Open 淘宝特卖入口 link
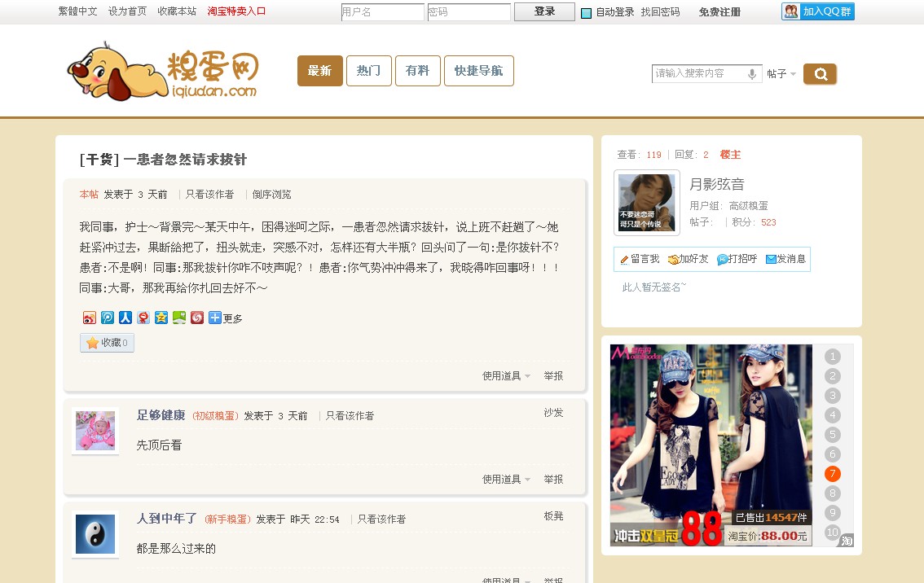Viewport: 924px width, 583px height. [236, 11]
